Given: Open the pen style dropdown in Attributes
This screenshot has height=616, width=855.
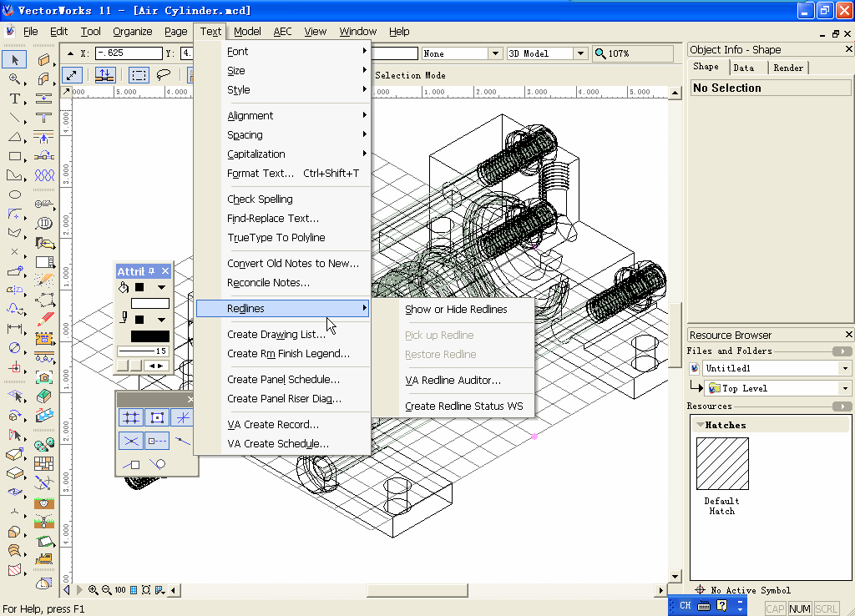Looking at the screenshot, I should tap(161, 320).
